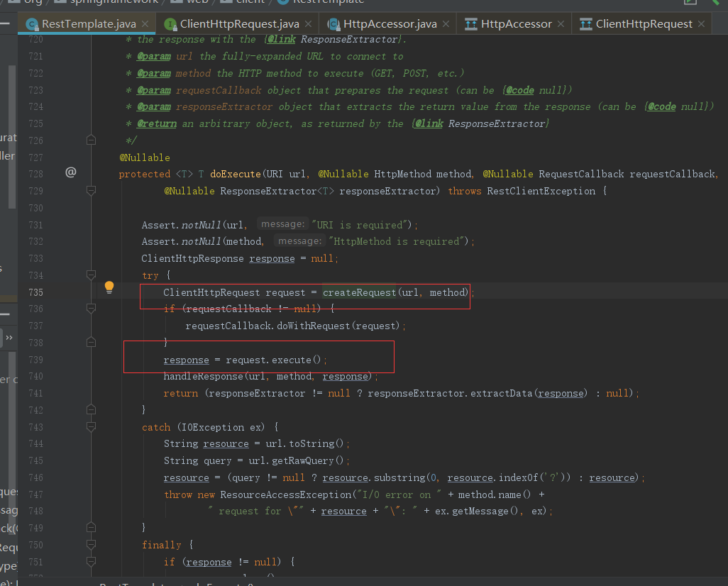Collapse the finally block fold at line 750
This screenshot has width=728, height=586.
pyautogui.click(x=92, y=544)
